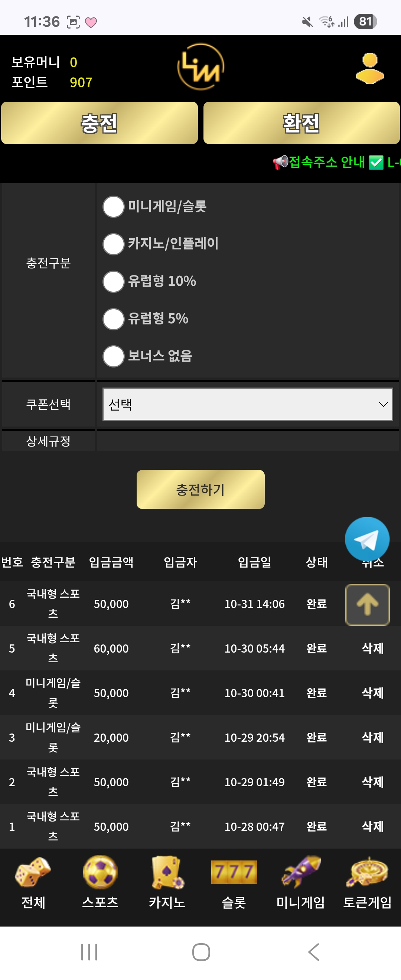Viewport: 401px width, 980px height.
Task: Open the Telegram chat bubble
Action: point(367,538)
